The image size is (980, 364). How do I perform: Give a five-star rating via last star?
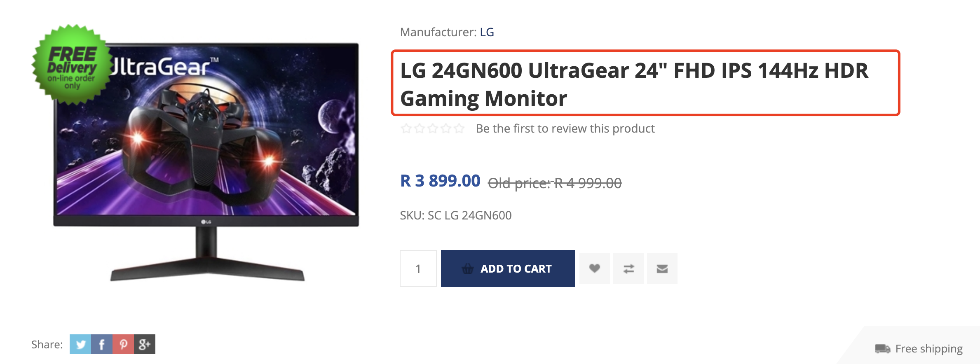459,128
